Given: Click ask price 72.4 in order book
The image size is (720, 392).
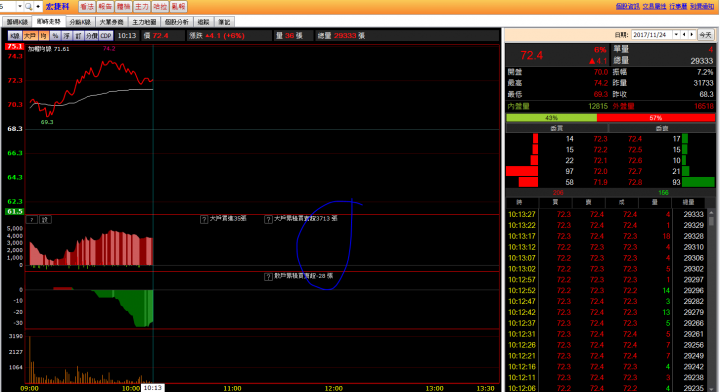Looking at the screenshot, I should tap(635, 139).
